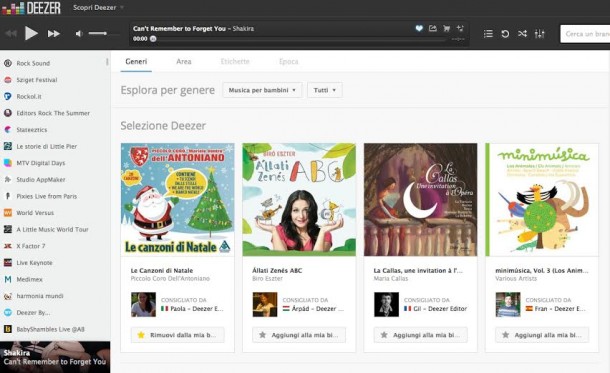Screen dimensions: 610x373
Task: Open X Factor 7 app
Action: point(25,246)
